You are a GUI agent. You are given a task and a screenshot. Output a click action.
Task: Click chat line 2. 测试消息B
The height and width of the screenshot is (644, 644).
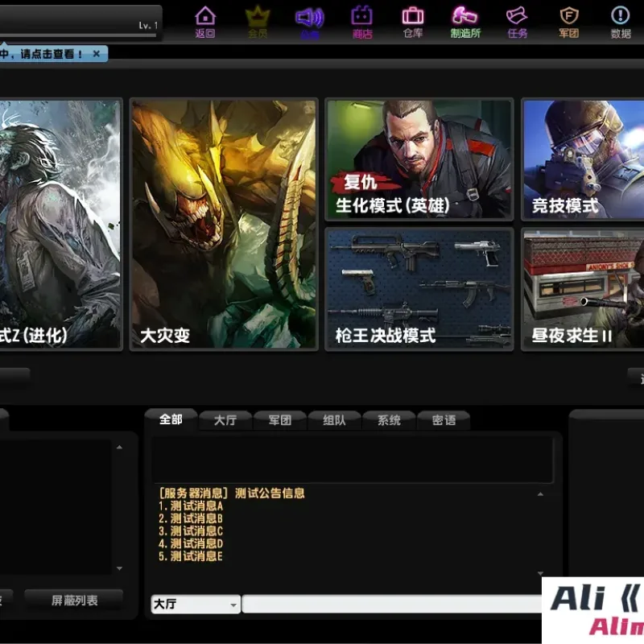pyautogui.click(x=191, y=518)
